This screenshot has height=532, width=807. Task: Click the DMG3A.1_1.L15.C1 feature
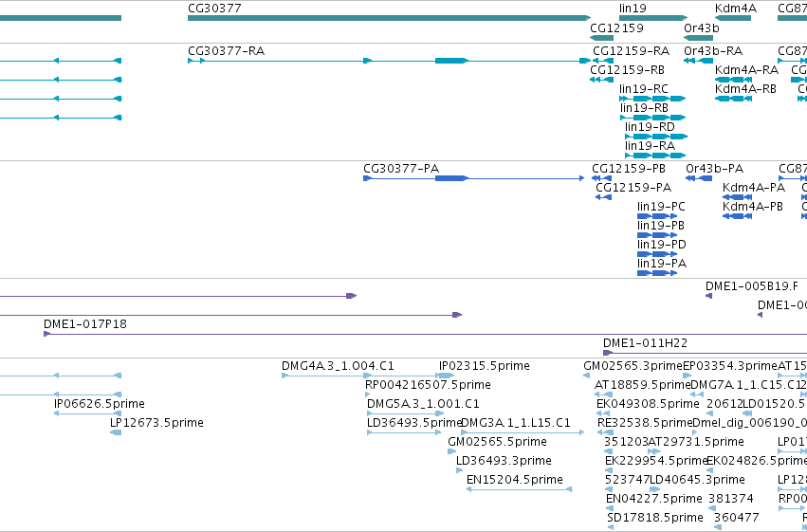coord(523,433)
